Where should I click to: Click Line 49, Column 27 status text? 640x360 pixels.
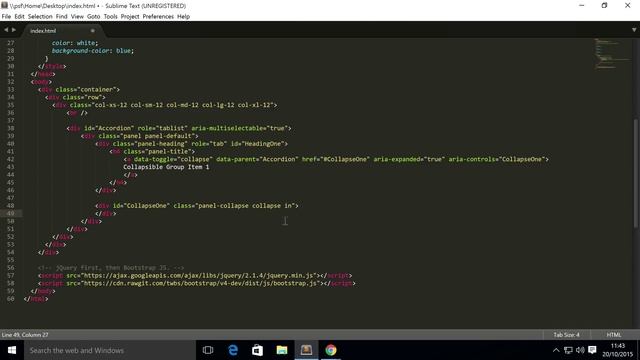coord(25,335)
